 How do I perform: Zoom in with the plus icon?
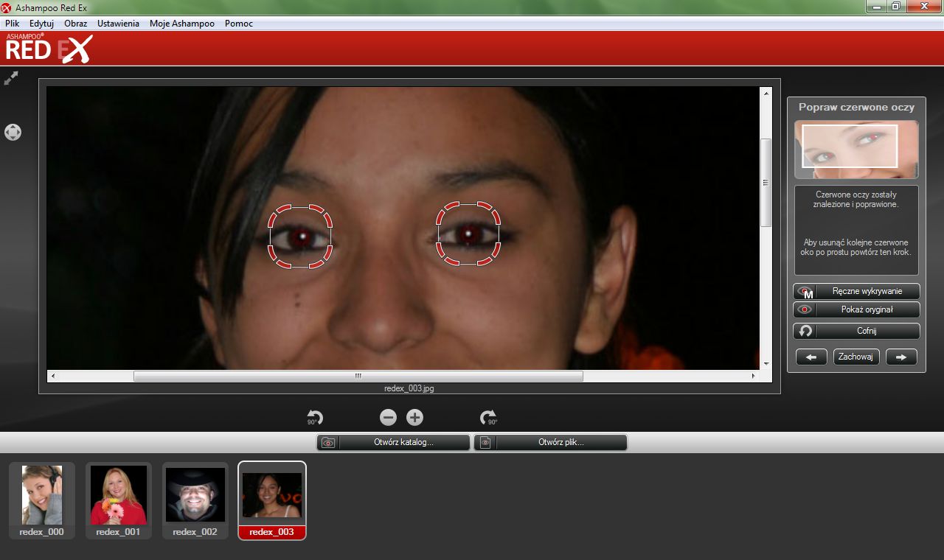point(415,418)
